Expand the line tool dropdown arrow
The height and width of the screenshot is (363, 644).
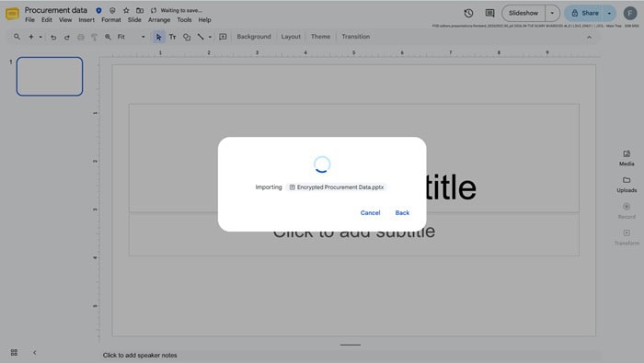[x=210, y=37]
